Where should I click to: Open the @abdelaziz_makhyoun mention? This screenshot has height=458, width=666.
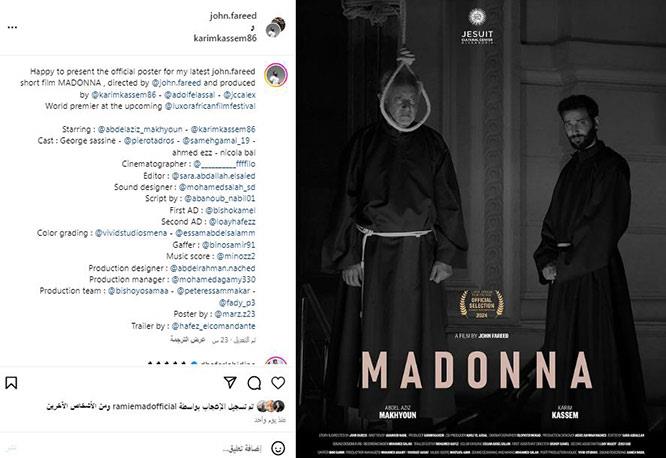(140, 129)
